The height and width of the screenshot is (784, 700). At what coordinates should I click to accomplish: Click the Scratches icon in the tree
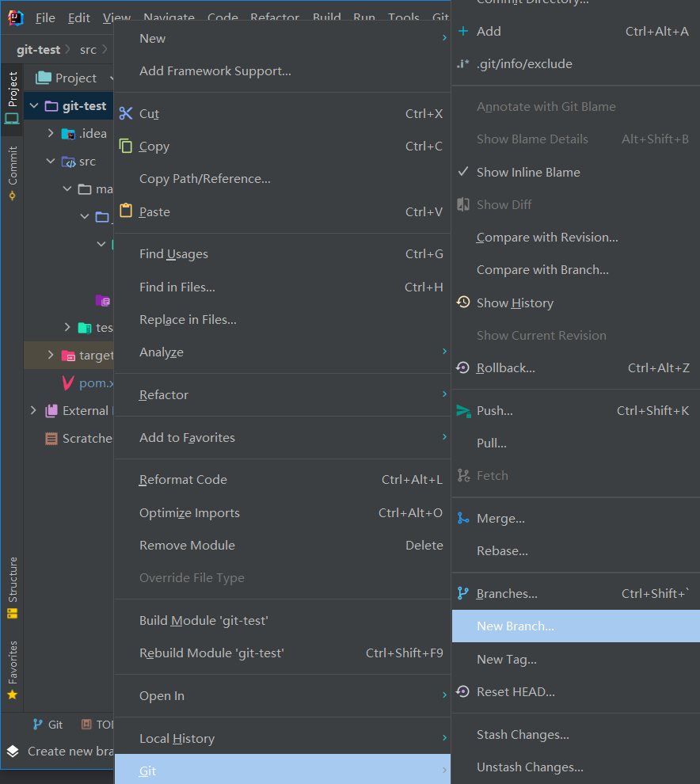pos(51,439)
